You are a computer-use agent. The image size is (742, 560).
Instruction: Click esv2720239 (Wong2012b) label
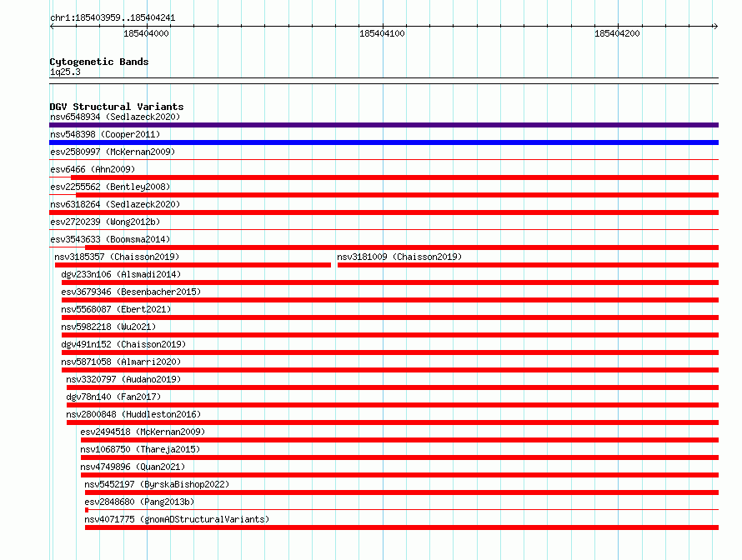point(105,222)
